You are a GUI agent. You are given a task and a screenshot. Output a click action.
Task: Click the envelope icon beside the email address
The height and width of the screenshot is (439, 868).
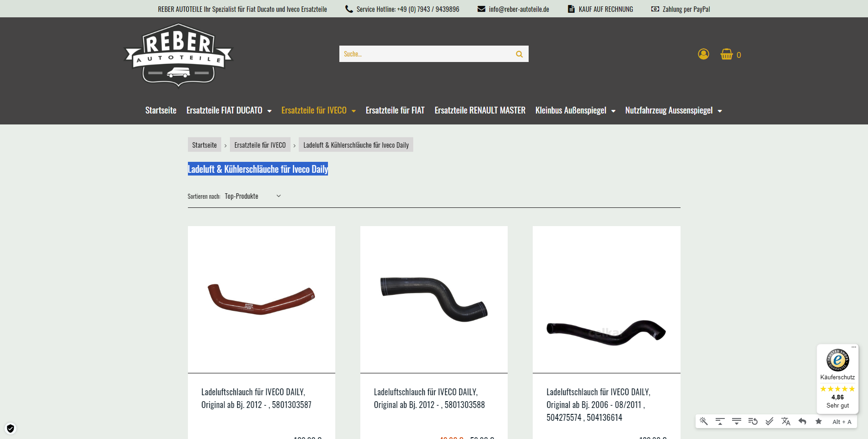tap(481, 9)
